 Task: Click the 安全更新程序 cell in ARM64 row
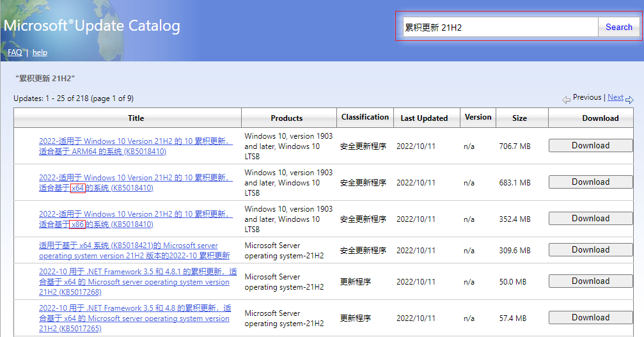tap(363, 146)
